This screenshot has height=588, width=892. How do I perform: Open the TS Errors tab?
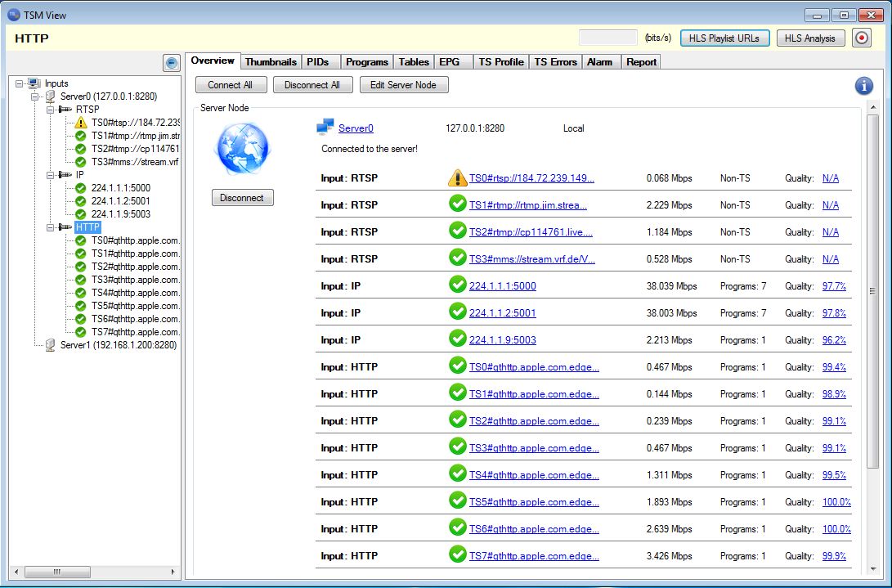(x=555, y=62)
